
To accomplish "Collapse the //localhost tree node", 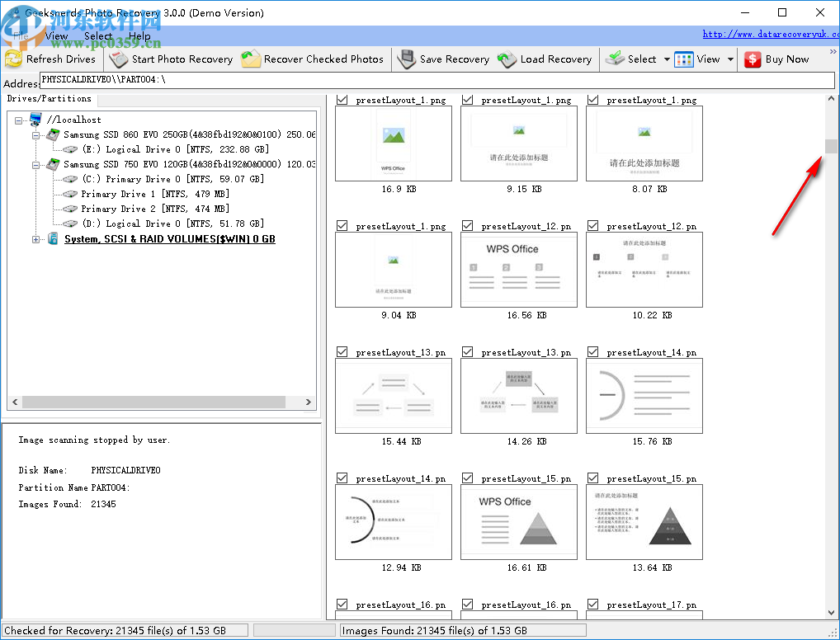I will (x=19, y=120).
